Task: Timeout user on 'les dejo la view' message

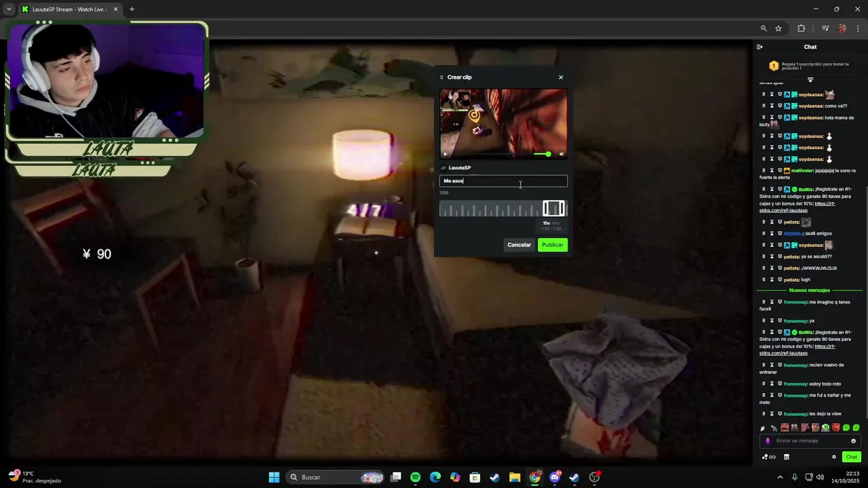Action: (772, 414)
